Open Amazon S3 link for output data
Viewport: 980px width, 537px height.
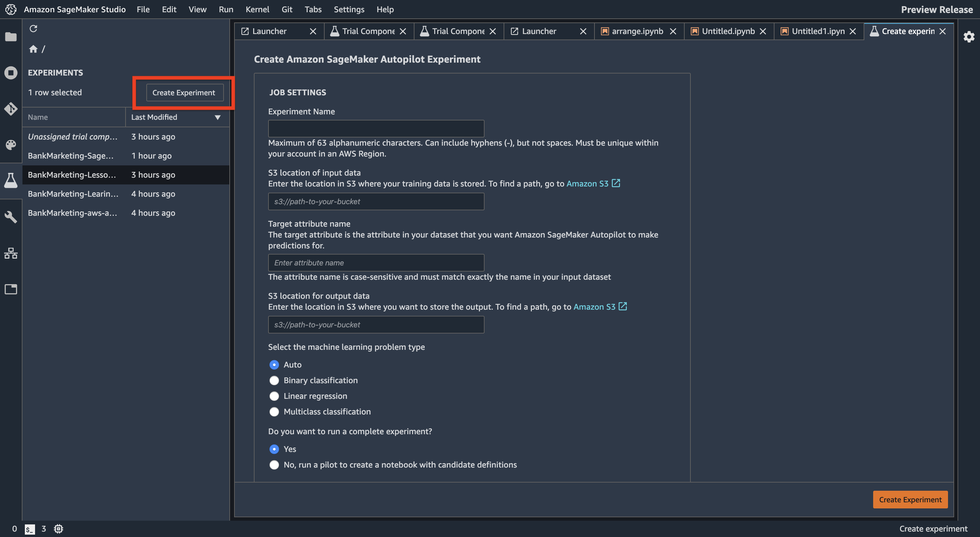[x=594, y=307]
